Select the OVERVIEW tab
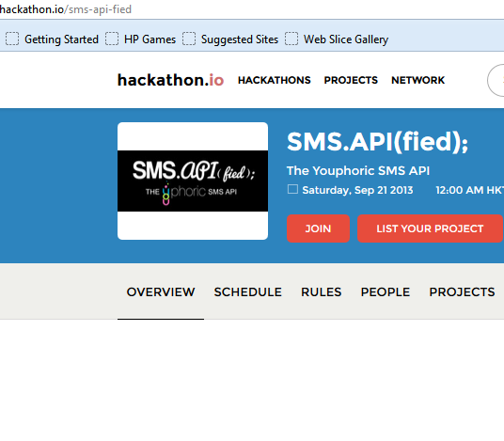 click(161, 292)
